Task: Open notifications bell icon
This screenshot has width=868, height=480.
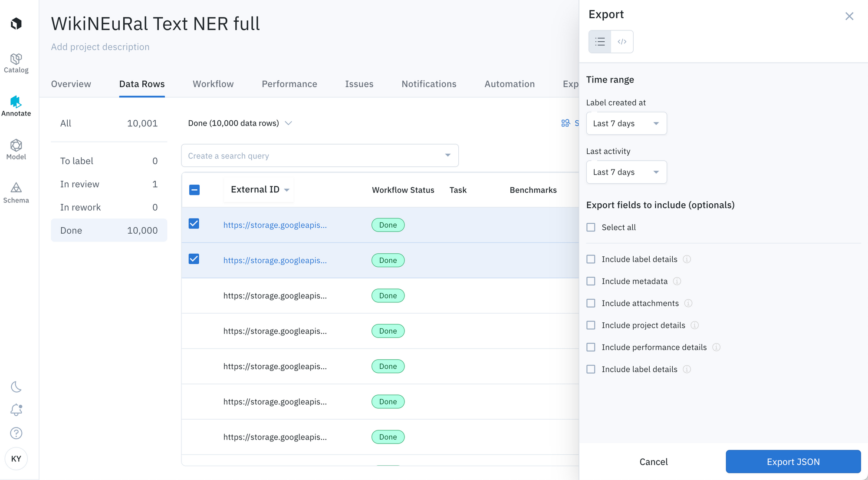Action: point(16,410)
